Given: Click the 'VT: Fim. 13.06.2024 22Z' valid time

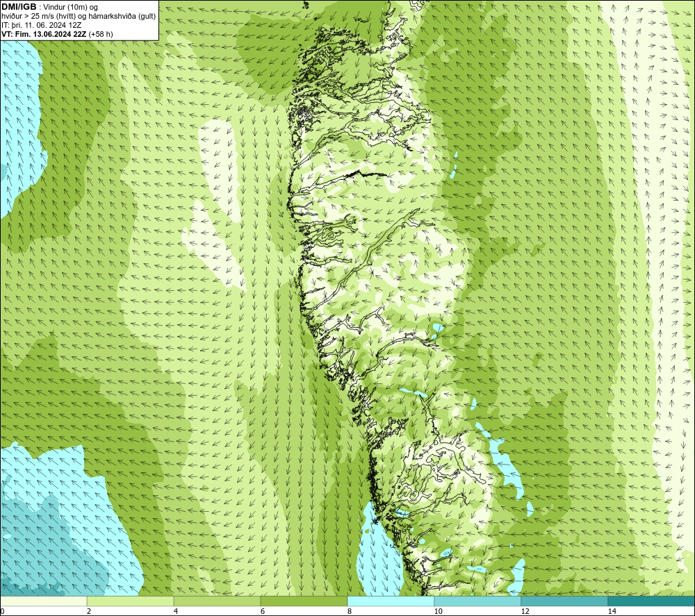Looking at the screenshot, I should click(44, 33).
